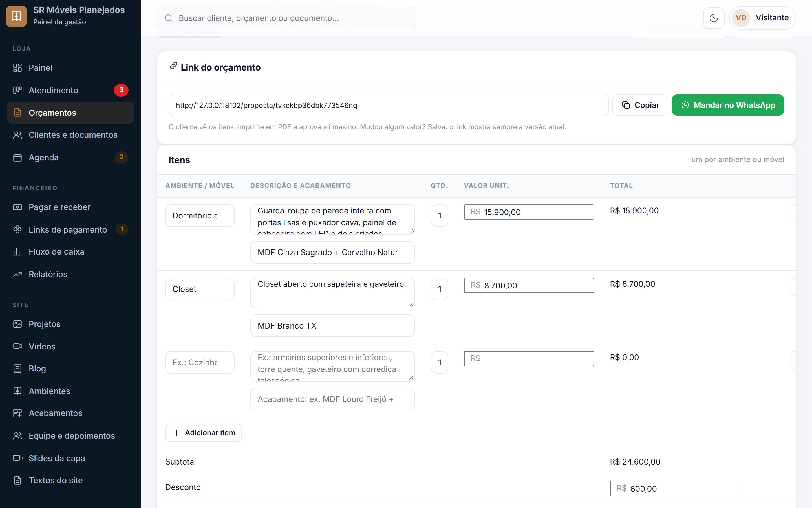The height and width of the screenshot is (508, 812).
Task: Go to Orçamentos in sidebar
Action: [x=70, y=113]
